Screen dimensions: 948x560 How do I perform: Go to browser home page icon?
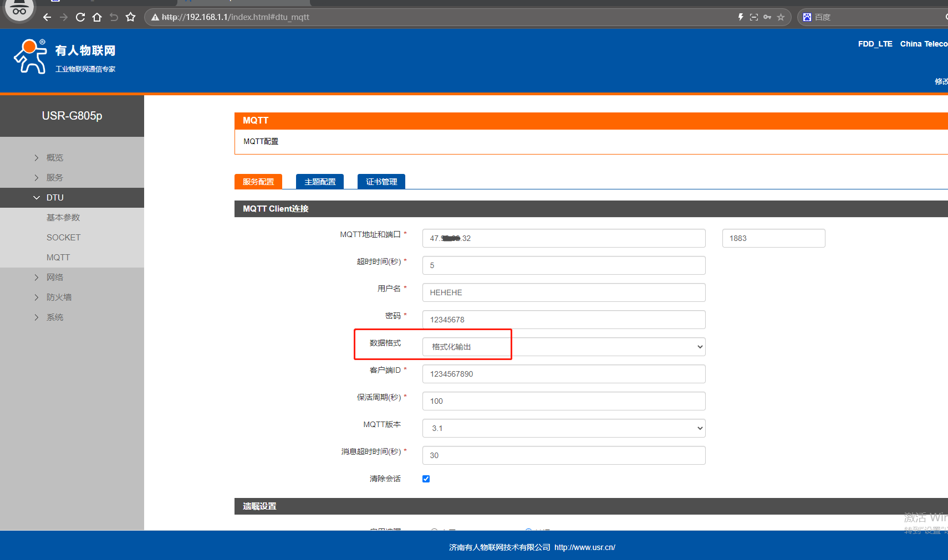[97, 17]
